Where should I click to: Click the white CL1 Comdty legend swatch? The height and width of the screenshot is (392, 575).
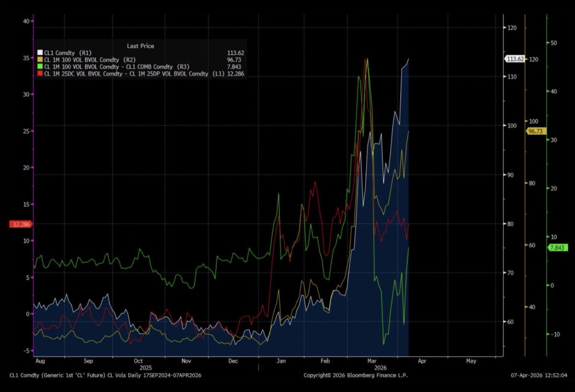[x=40, y=53]
